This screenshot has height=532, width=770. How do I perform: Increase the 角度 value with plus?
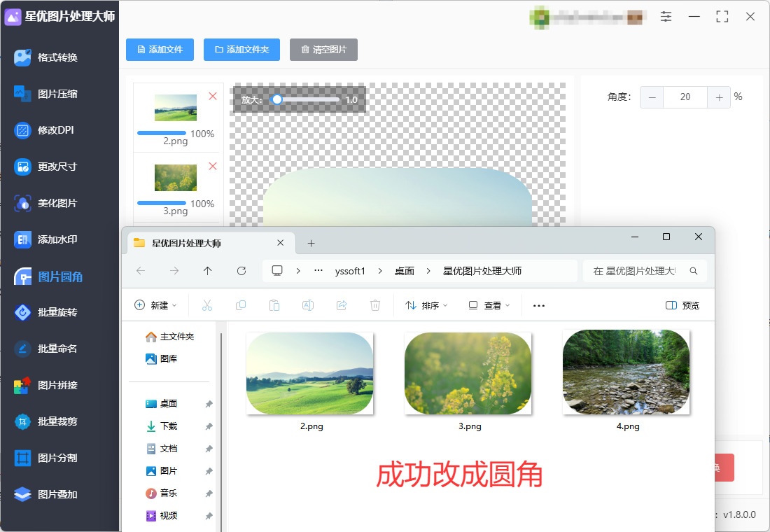click(x=719, y=97)
